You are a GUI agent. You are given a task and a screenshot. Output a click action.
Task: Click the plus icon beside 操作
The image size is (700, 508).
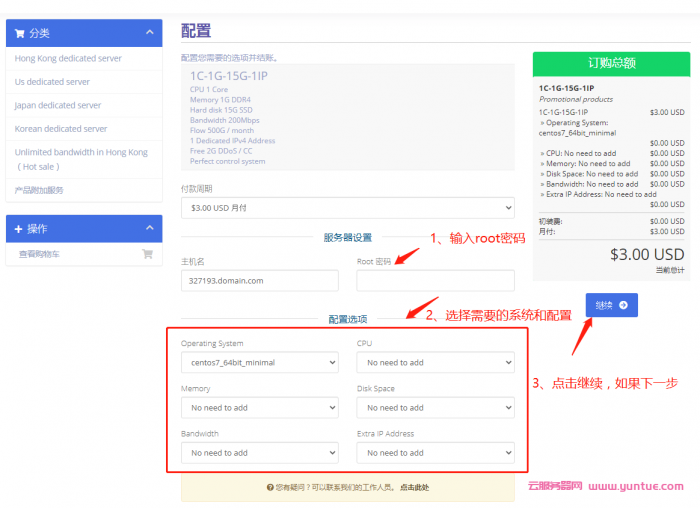point(19,229)
